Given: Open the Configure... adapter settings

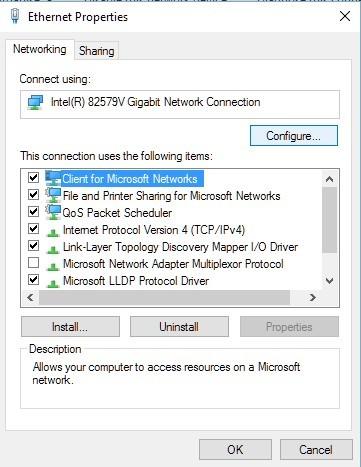Looking at the screenshot, I should tap(294, 136).
